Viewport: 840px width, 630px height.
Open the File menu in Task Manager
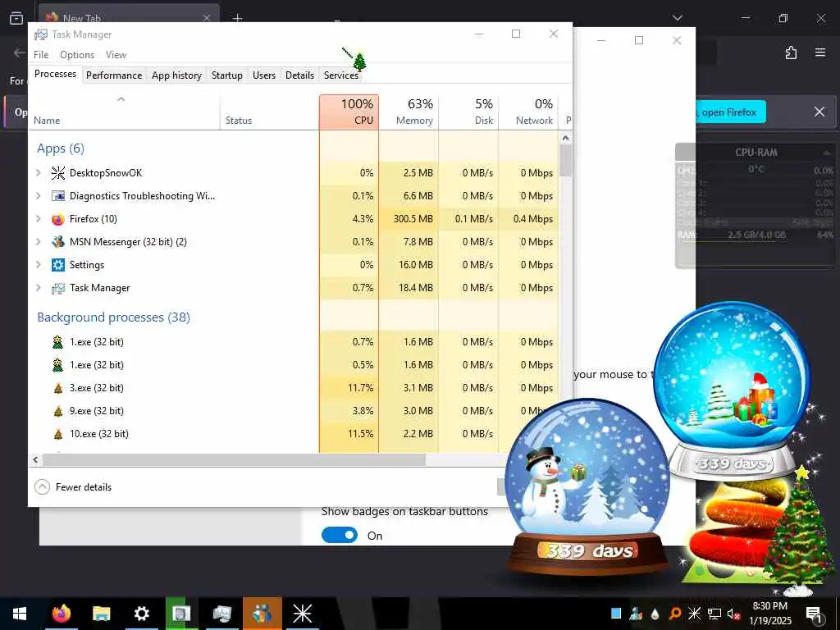(41, 55)
